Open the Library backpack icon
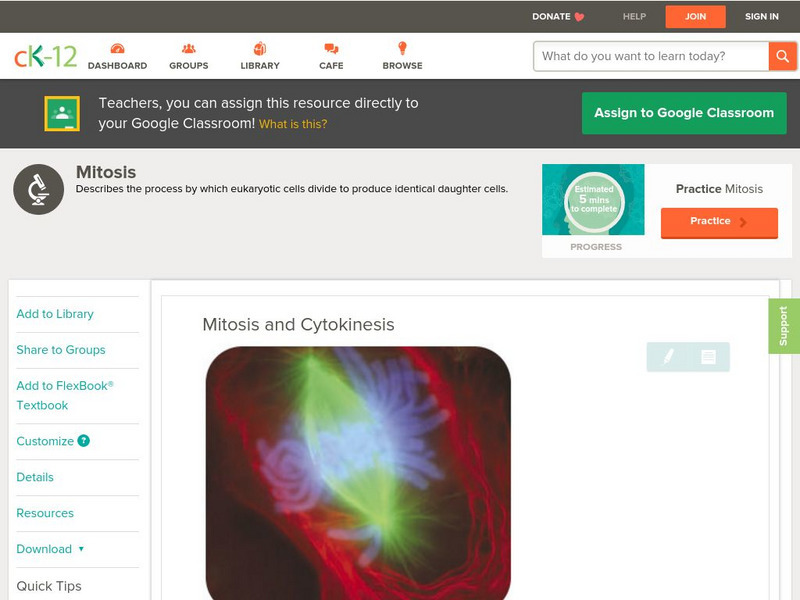This screenshot has width=800, height=600. point(260,48)
